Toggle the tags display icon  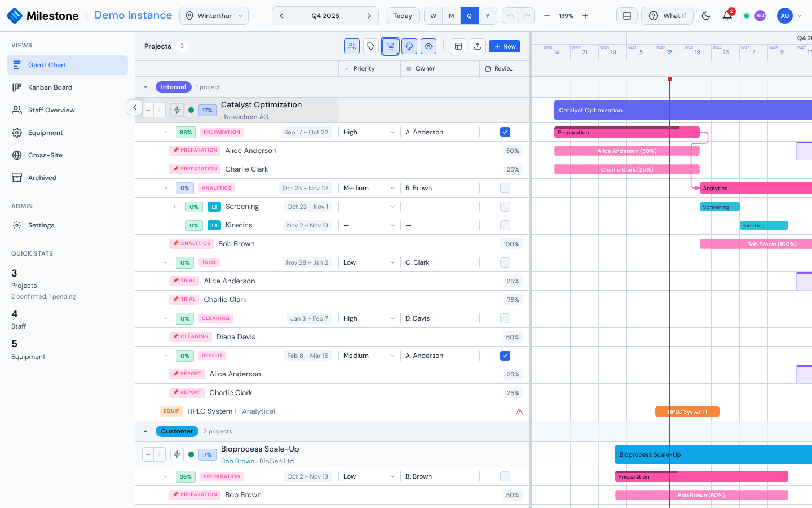pos(371,46)
